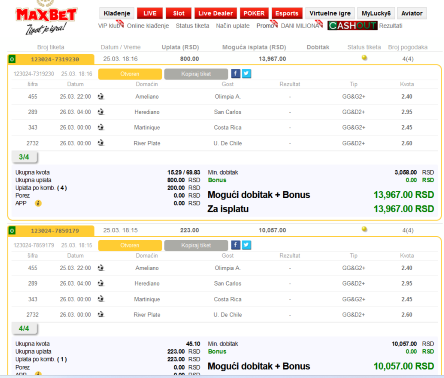
Task: Click total odds 15.29 / 69.83
Action: pos(184,172)
